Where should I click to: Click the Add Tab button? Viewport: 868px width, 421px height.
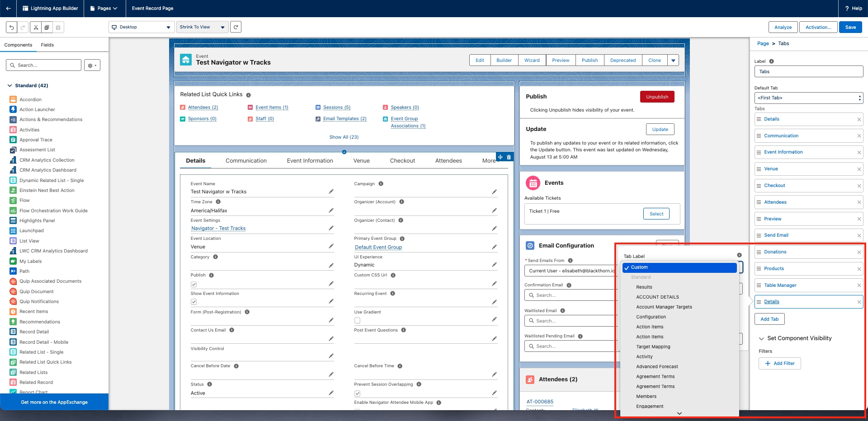point(769,319)
